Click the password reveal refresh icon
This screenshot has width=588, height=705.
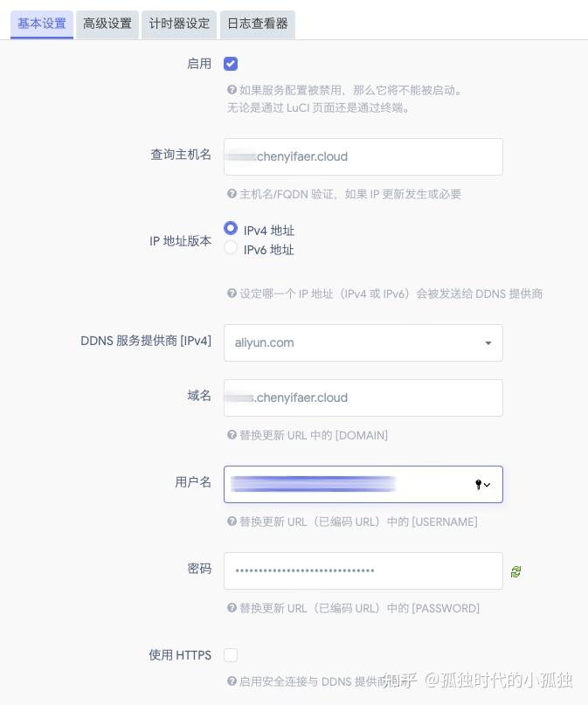515,571
